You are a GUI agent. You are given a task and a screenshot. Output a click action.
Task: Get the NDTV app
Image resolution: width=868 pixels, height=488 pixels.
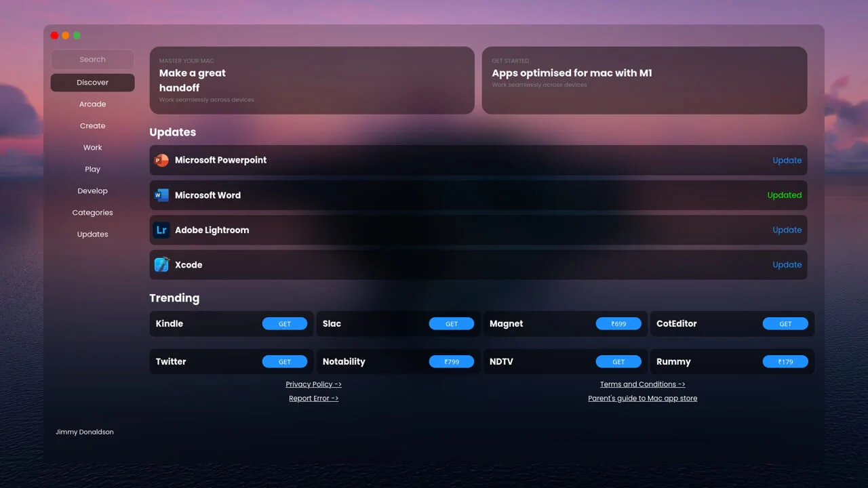click(x=618, y=362)
